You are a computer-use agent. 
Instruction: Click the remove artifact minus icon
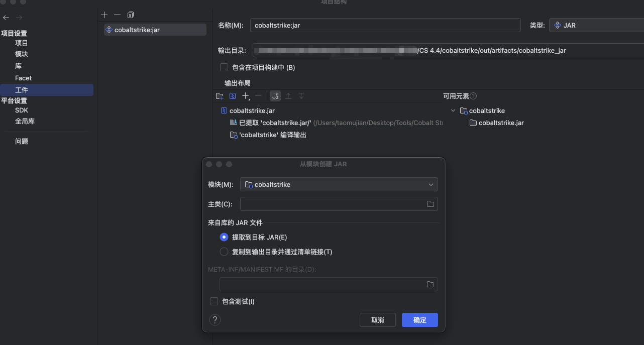[x=117, y=15]
